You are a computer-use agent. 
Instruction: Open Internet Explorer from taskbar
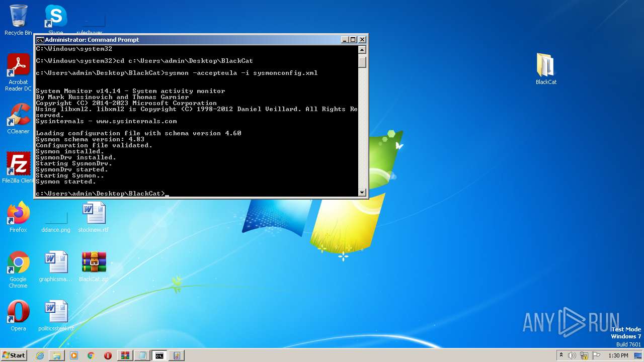[x=40, y=355]
